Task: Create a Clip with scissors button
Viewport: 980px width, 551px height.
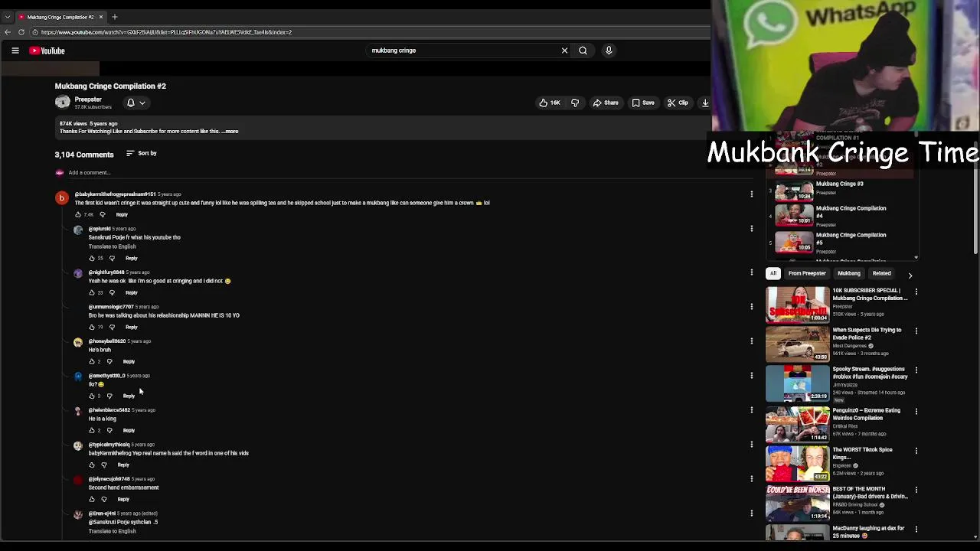Action: [x=678, y=103]
